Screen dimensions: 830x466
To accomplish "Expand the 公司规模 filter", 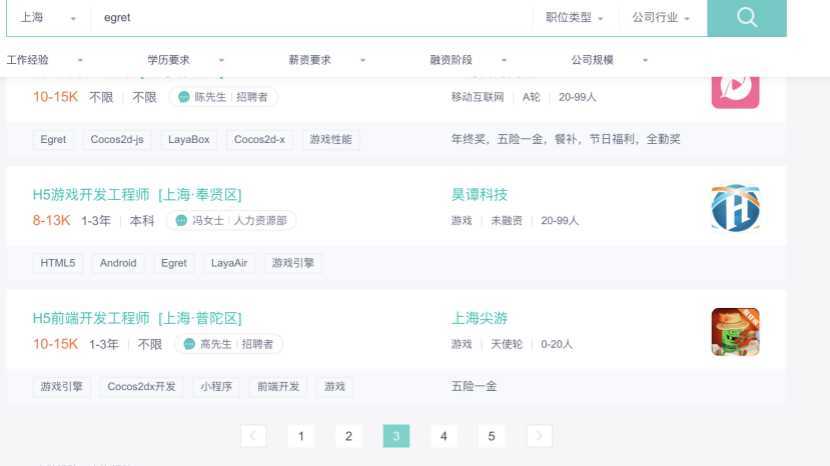I will coord(609,60).
